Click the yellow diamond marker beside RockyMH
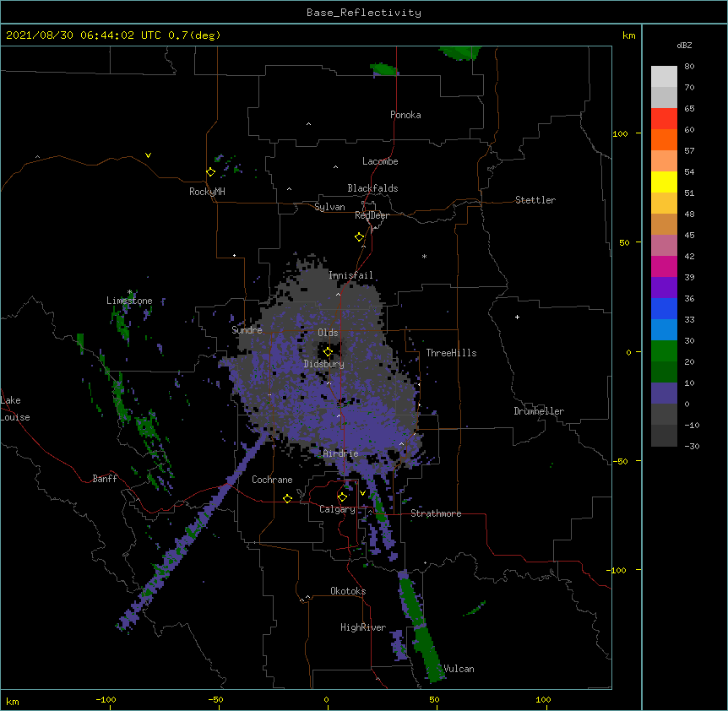 coord(210,171)
